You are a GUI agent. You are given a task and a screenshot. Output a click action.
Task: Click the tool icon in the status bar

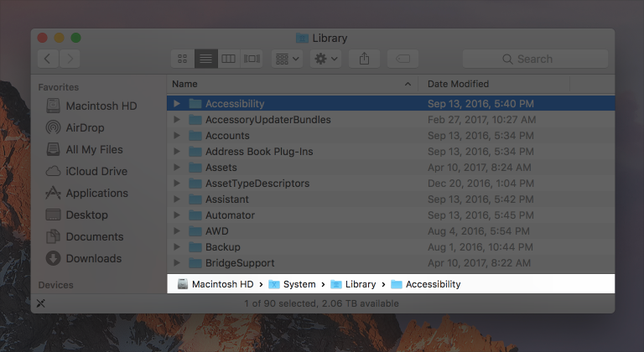pos(40,303)
